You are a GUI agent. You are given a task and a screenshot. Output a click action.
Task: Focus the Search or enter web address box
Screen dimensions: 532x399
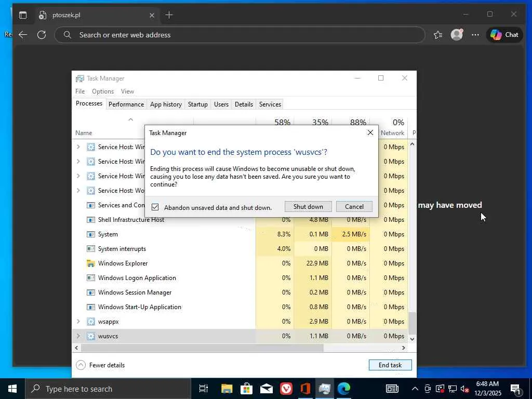pyautogui.click(x=240, y=35)
